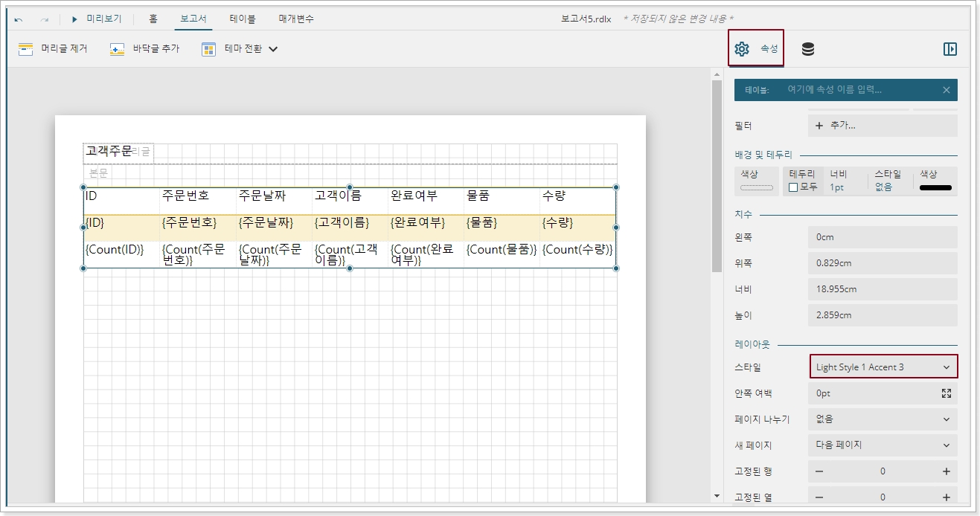Increase 고정된 행 with plus button
Screen dimensions: 980x516
(x=947, y=471)
